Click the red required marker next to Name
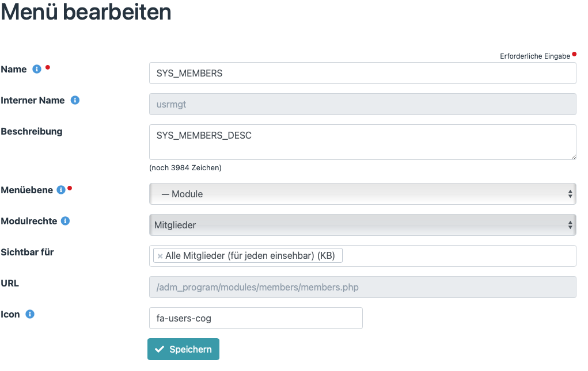588x371 pixels. (x=47, y=66)
